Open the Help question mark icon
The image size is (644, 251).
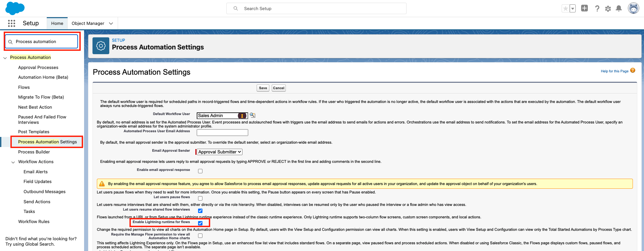click(597, 8)
